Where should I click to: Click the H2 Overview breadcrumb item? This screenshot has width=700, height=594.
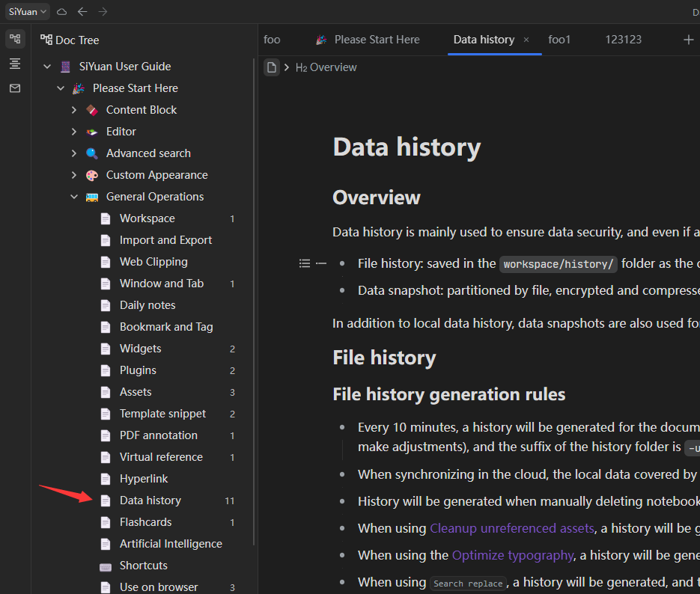click(x=326, y=67)
